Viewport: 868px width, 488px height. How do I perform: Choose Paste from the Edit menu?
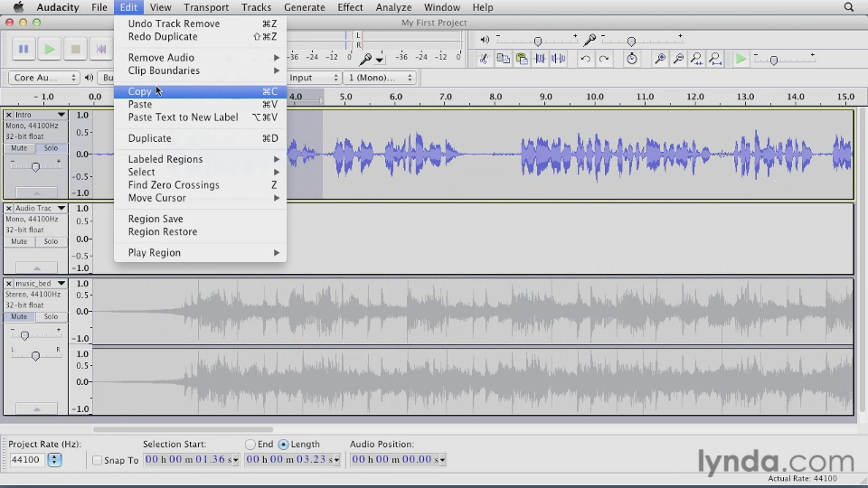click(200, 104)
